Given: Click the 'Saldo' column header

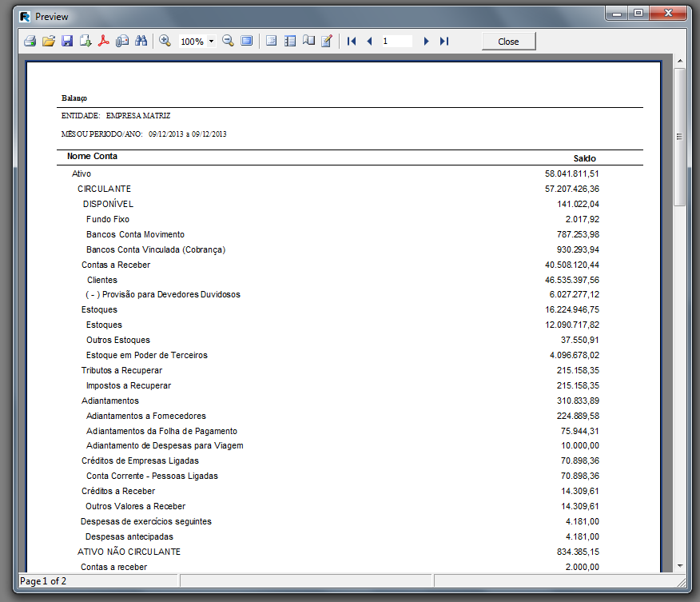Looking at the screenshot, I should point(584,158).
